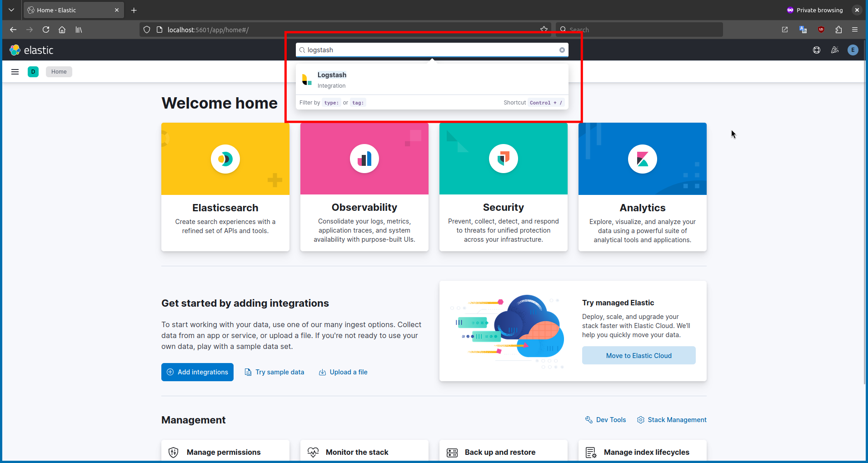The height and width of the screenshot is (463, 868).
Task: Open Monitor the stack card
Action: 364,451
